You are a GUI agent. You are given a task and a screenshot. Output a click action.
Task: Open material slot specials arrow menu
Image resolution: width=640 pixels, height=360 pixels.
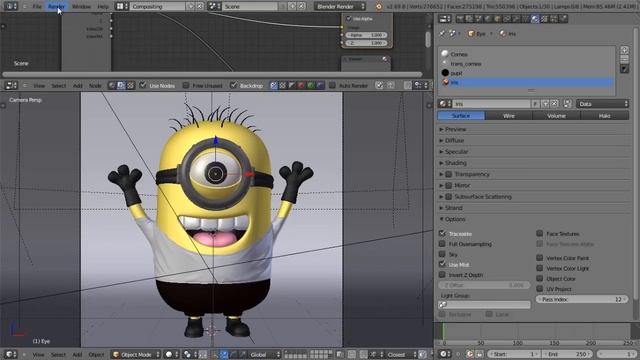(x=624, y=69)
